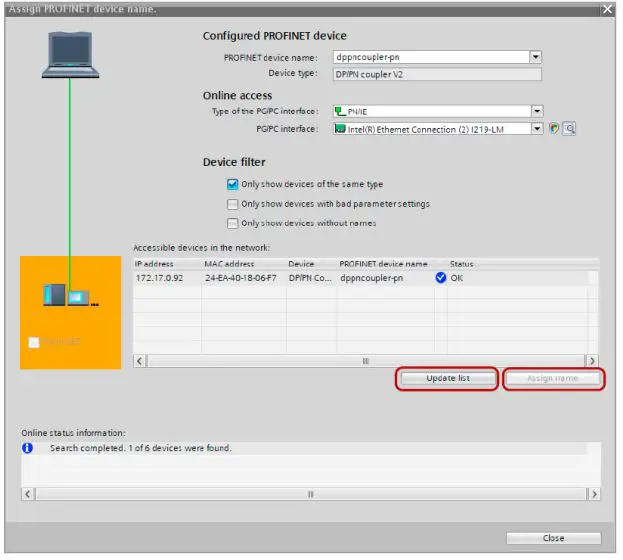
Task: Click the PLC device icon in the orange panel
Action: click(71, 295)
